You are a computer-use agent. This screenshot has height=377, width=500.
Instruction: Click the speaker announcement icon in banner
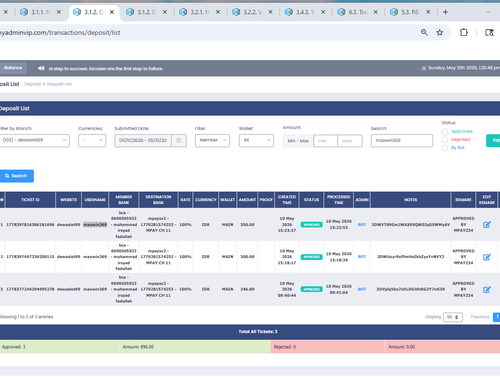point(41,68)
